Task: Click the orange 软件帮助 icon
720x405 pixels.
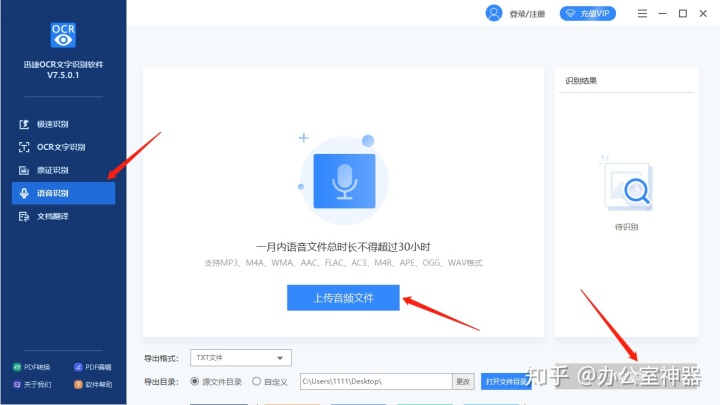Action: click(x=78, y=384)
